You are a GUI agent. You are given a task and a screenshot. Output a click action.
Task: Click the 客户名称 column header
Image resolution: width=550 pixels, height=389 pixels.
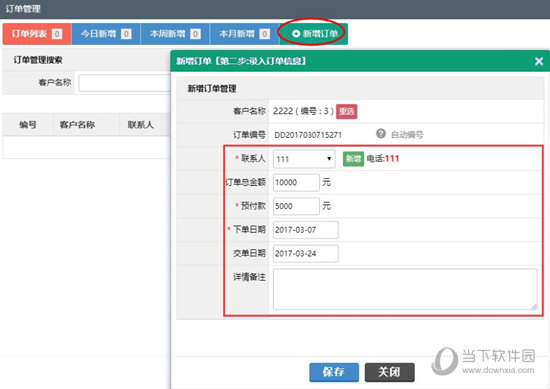click(x=77, y=125)
